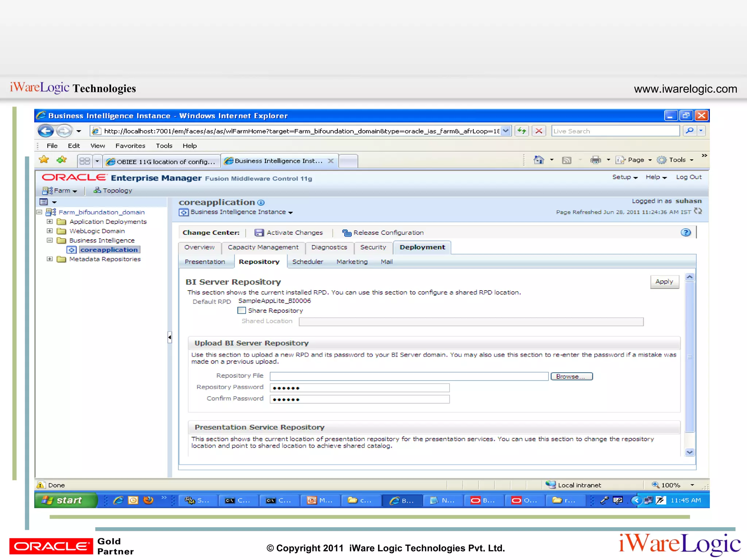Click the Apply button
Image resolution: width=747 pixels, height=560 pixels.
664,282
